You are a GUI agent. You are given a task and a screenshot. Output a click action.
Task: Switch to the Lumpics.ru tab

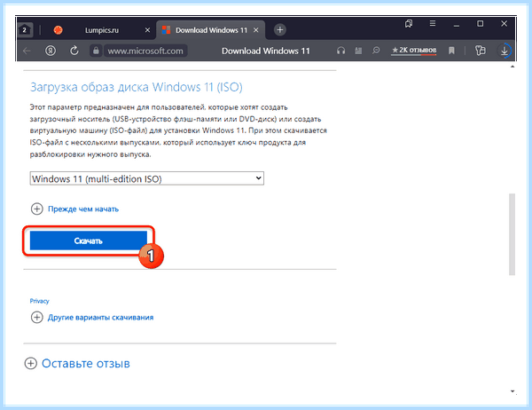coord(102,30)
